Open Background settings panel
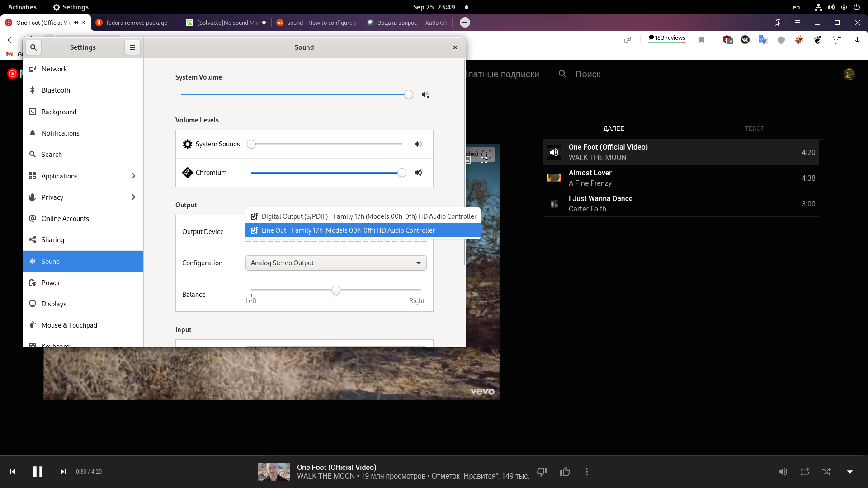The height and width of the screenshot is (488, 868). 83,112
